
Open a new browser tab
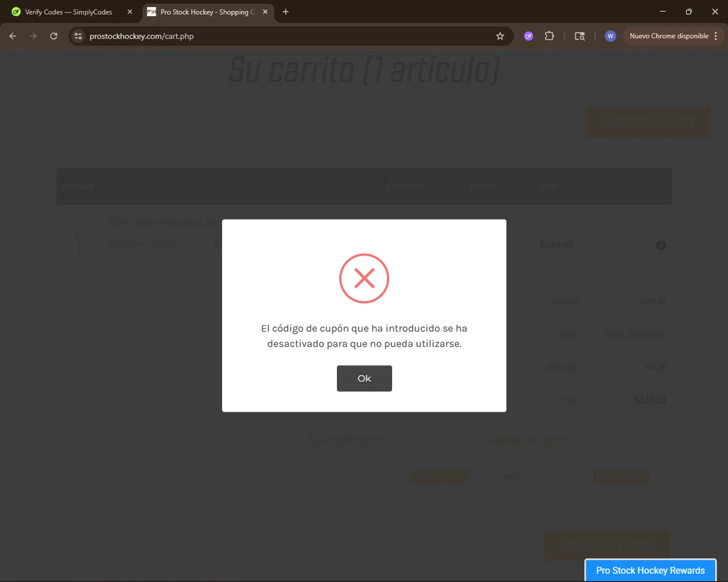pyautogui.click(x=285, y=12)
